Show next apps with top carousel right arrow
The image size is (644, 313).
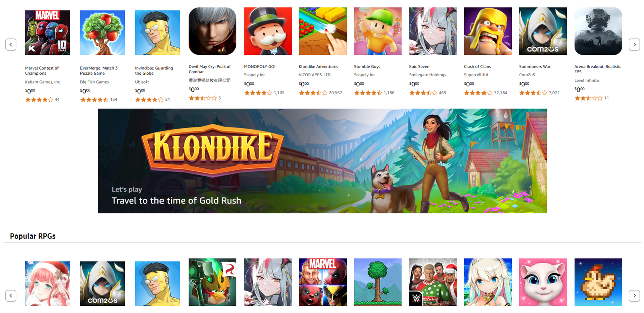(635, 45)
